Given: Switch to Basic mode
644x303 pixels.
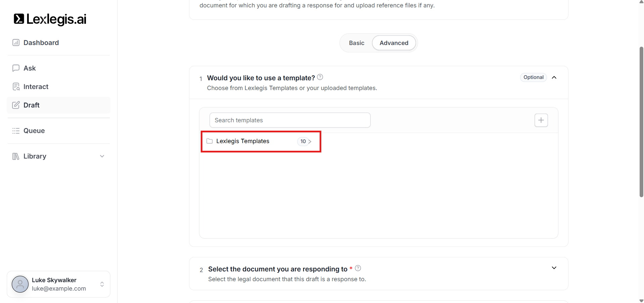Looking at the screenshot, I should pos(356,43).
